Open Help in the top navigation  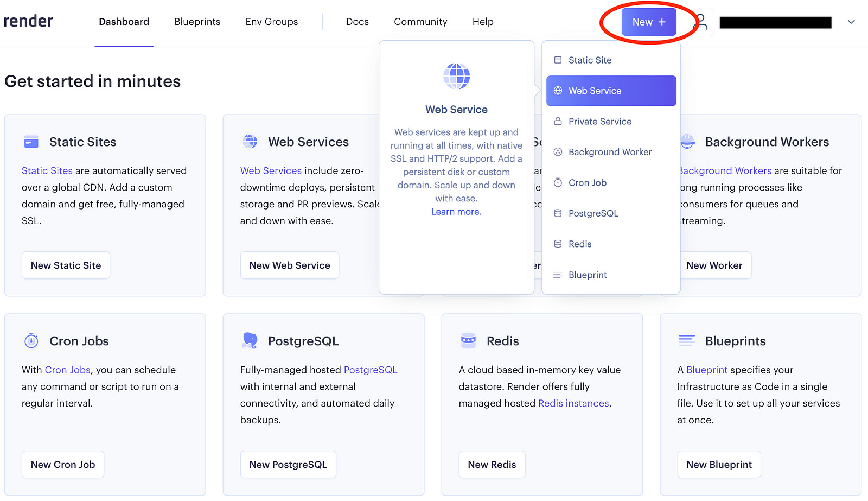(x=483, y=22)
